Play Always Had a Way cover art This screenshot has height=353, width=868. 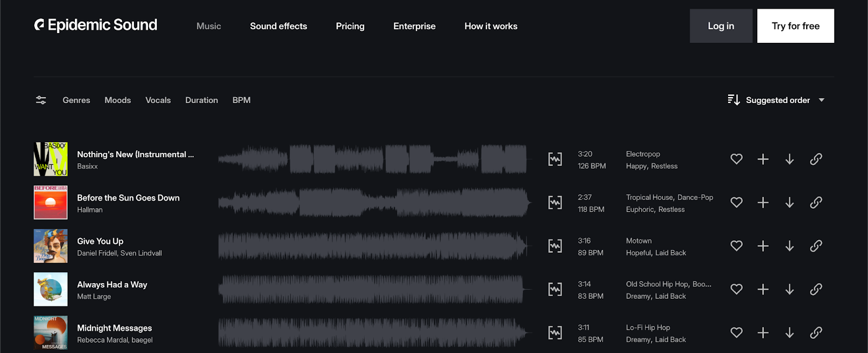point(50,289)
